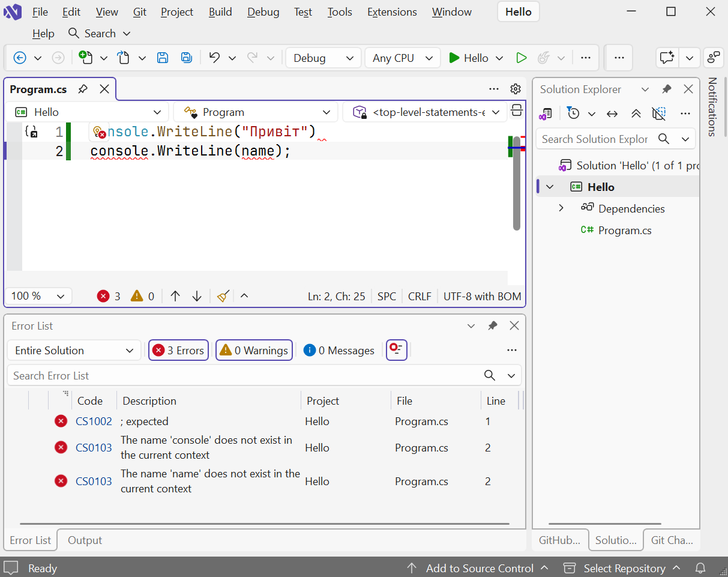This screenshot has width=728, height=577.
Task: Toggle the Build + IntelliSense filter icon
Action: point(396,349)
